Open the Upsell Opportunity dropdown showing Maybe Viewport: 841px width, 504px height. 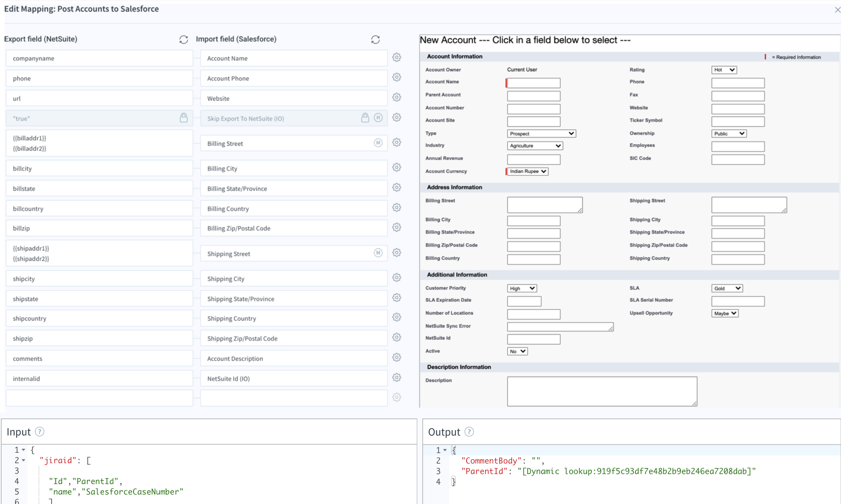[724, 313]
